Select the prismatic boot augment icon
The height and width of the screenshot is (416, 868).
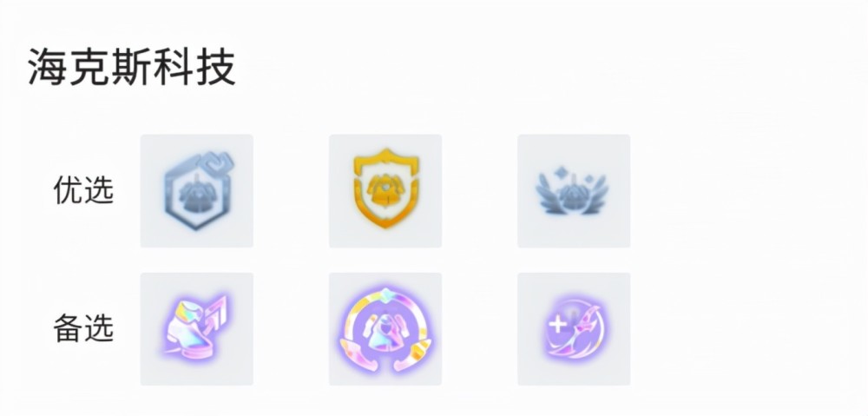tap(196, 328)
